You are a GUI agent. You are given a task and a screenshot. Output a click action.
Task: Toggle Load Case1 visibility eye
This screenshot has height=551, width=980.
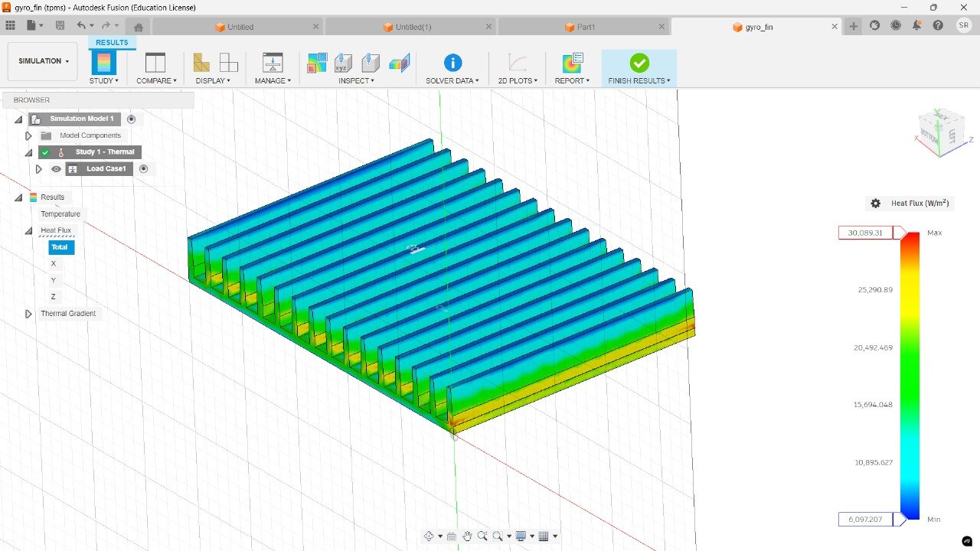56,169
